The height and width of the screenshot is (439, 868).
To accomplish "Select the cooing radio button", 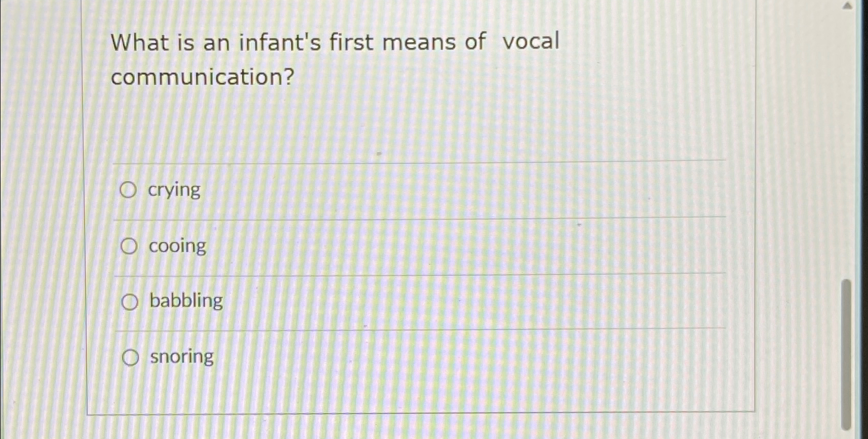I will pyautogui.click(x=129, y=246).
